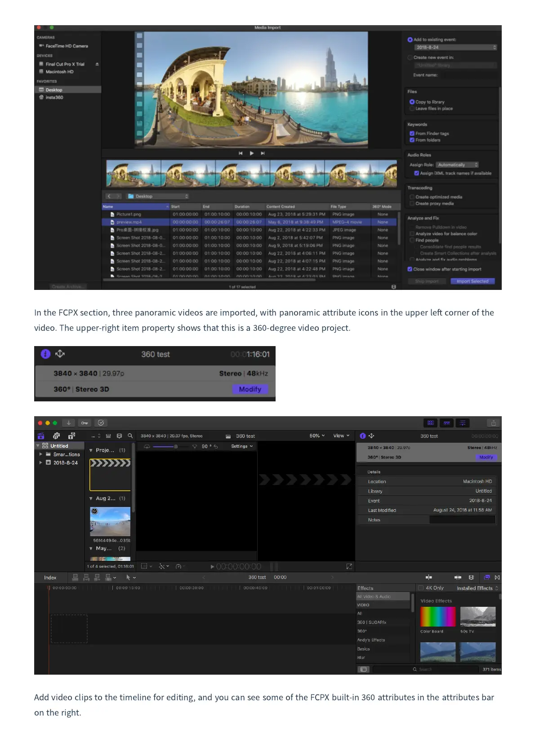Show the Libraries sidebar clapper icon

(x=41, y=436)
